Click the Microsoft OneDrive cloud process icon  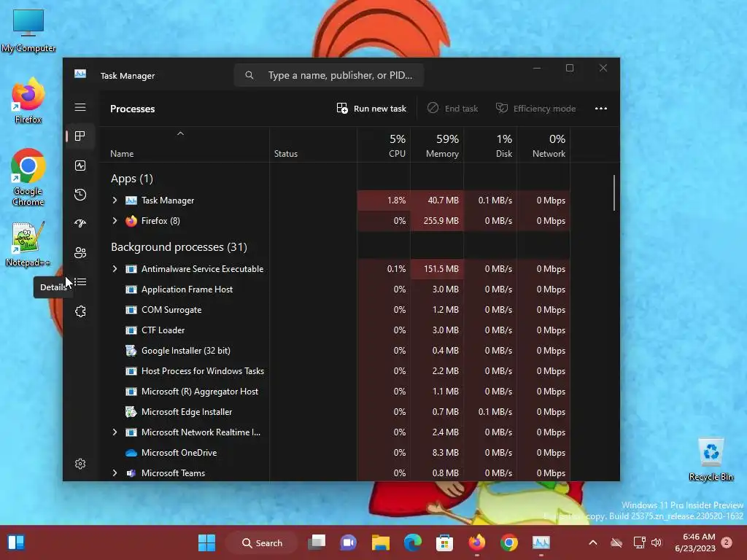pos(131,453)
